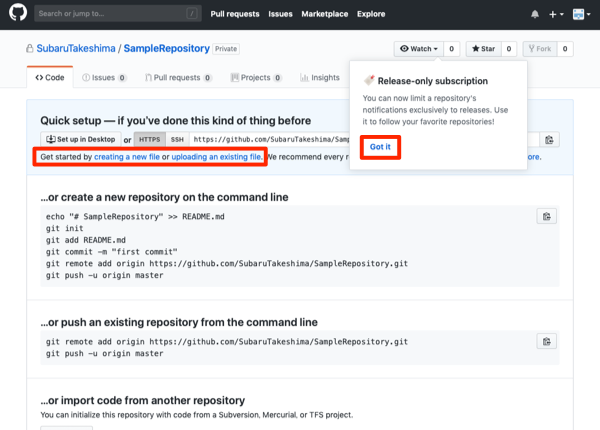Switch to the repository Pull requests tab
The height and width of the screenshot is (430, 600).
click(x=178, y=78)
